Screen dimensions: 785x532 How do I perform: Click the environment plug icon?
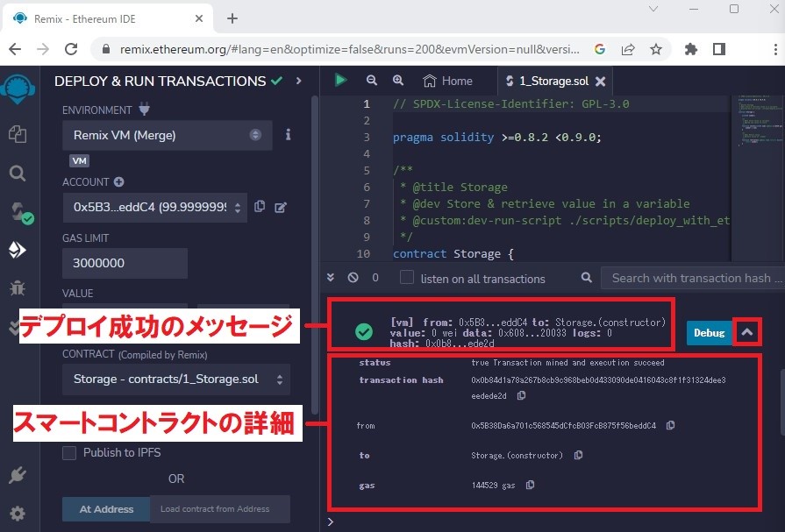pyautogui.click(x=144, y=109)
